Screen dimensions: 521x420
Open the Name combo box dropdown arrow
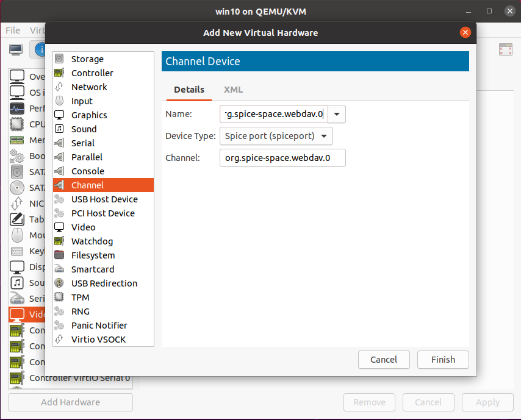pos(337,114)
